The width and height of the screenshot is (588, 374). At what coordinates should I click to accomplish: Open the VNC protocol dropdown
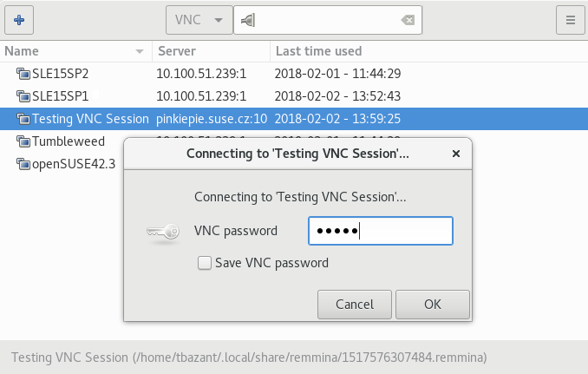point(199,19)
